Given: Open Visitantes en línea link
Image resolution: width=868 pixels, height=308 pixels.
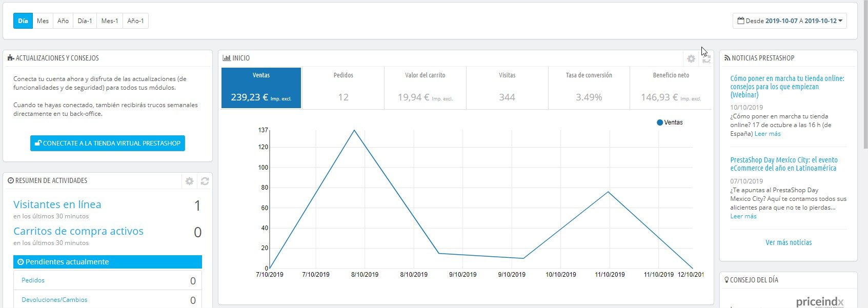Looking at the screenshot, I should coord(57,204).
